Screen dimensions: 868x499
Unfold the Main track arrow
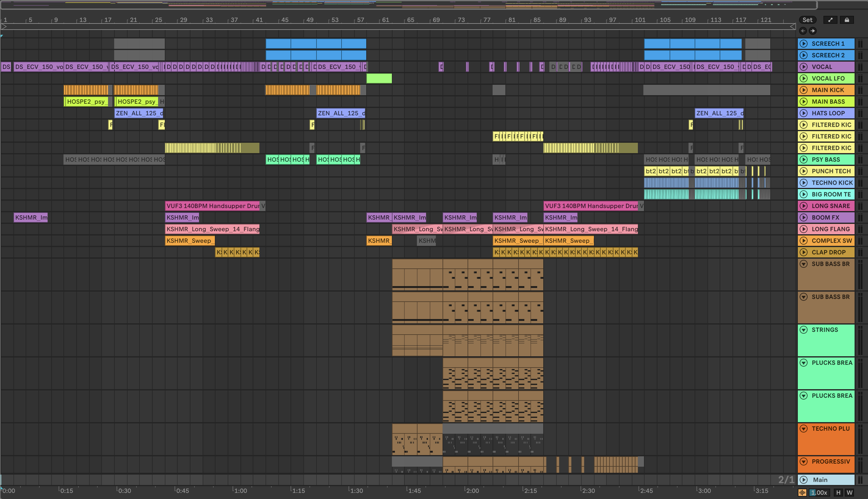click(804, 480)
